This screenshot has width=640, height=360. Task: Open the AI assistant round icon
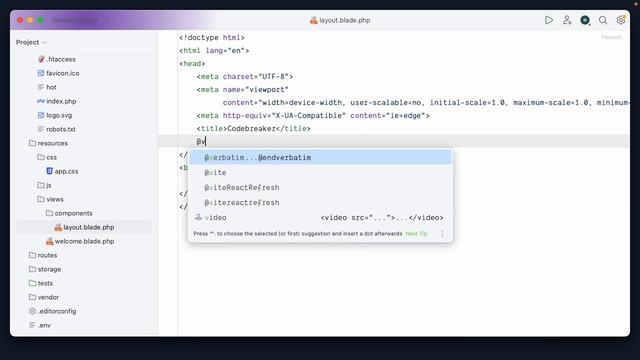pos(585,20)
